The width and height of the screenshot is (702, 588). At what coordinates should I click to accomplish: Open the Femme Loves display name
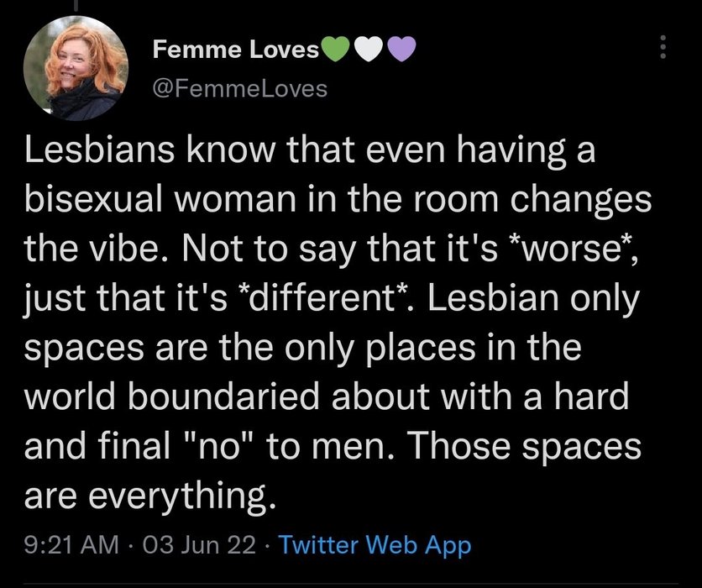tap(236, 51)
